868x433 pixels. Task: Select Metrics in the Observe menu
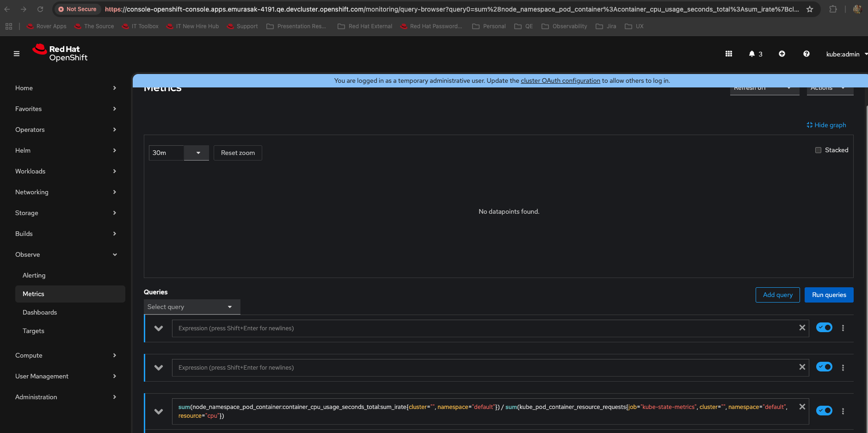click(70, 294)
